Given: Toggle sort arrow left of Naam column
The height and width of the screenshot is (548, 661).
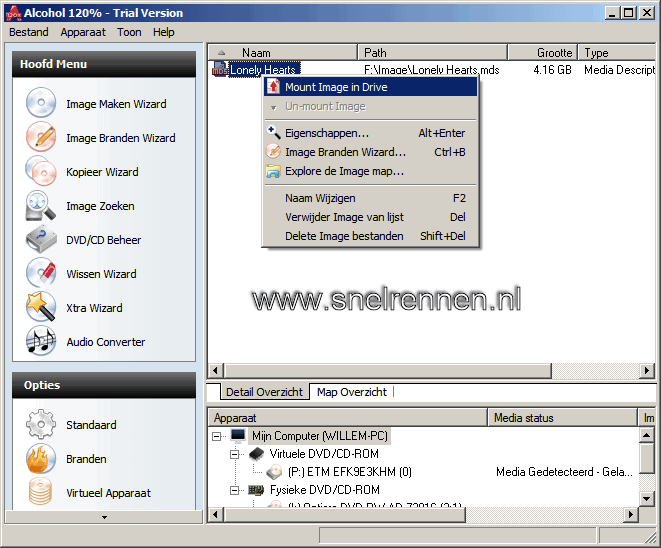Looking at the screenshot, I should click(221, 53).
